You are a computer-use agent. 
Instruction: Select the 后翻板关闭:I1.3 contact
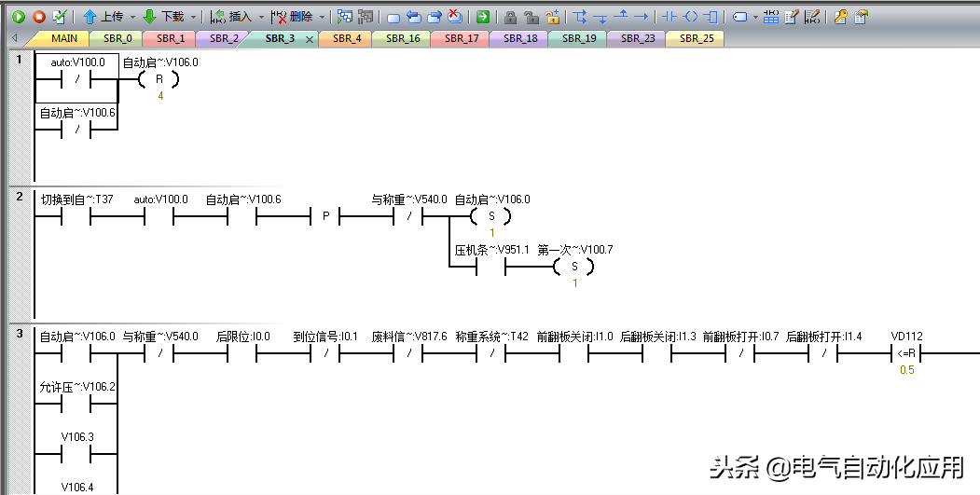point(656,353)
